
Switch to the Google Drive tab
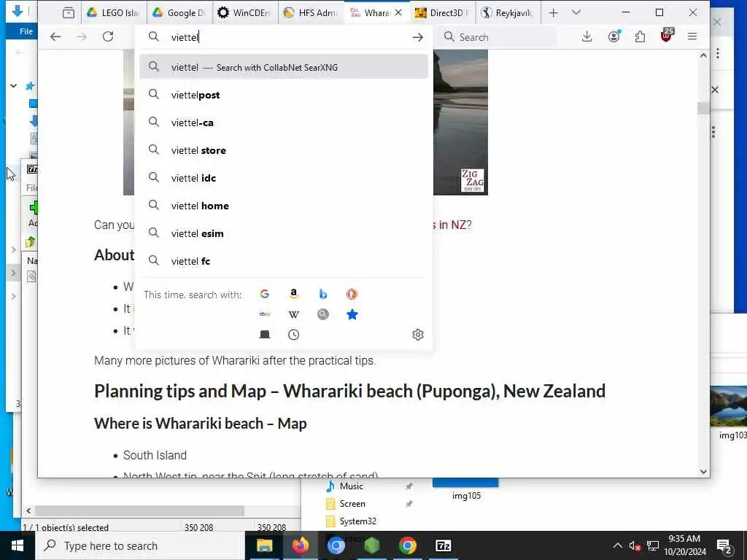coord(179,13)
